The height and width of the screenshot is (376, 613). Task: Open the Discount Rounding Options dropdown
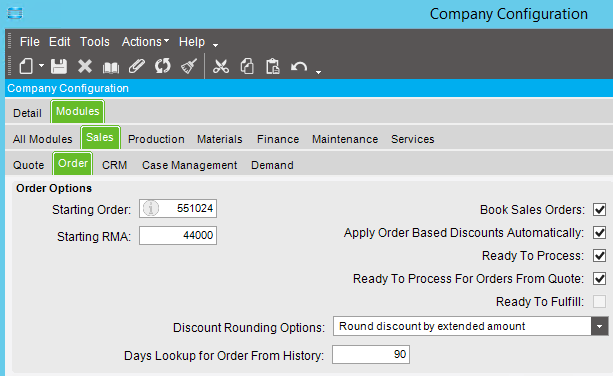(599, 326)
